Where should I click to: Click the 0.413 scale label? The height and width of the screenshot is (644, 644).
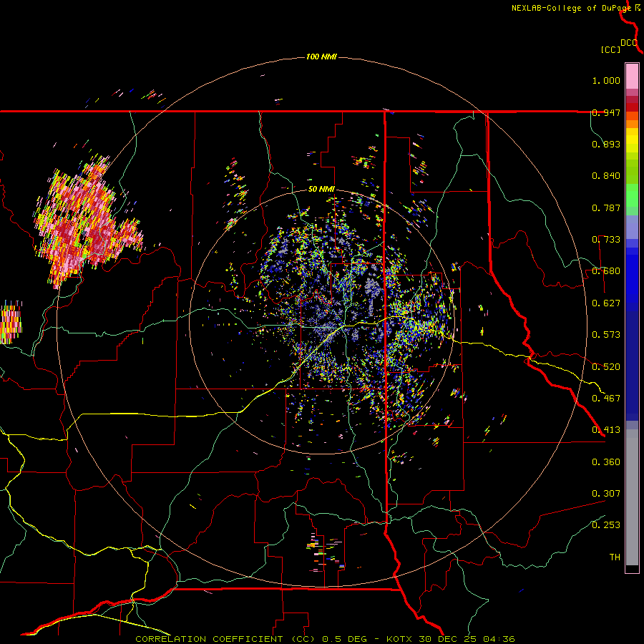[606, 430]
